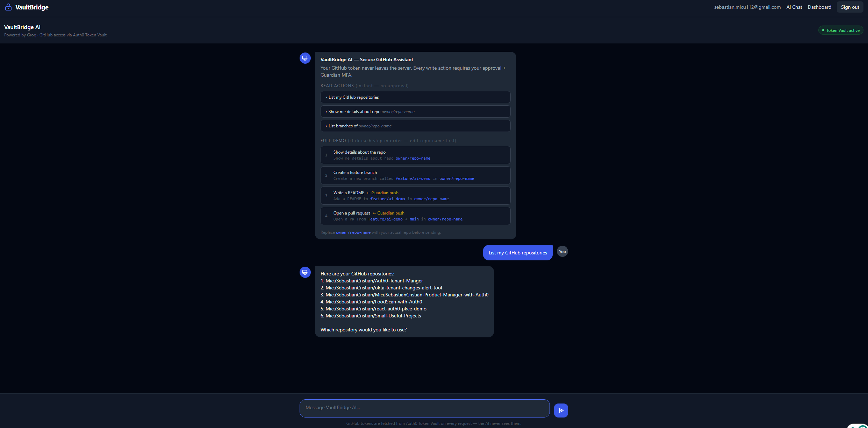Focus the 'Message VaultBridge AI...' input field

click(424, 408)
